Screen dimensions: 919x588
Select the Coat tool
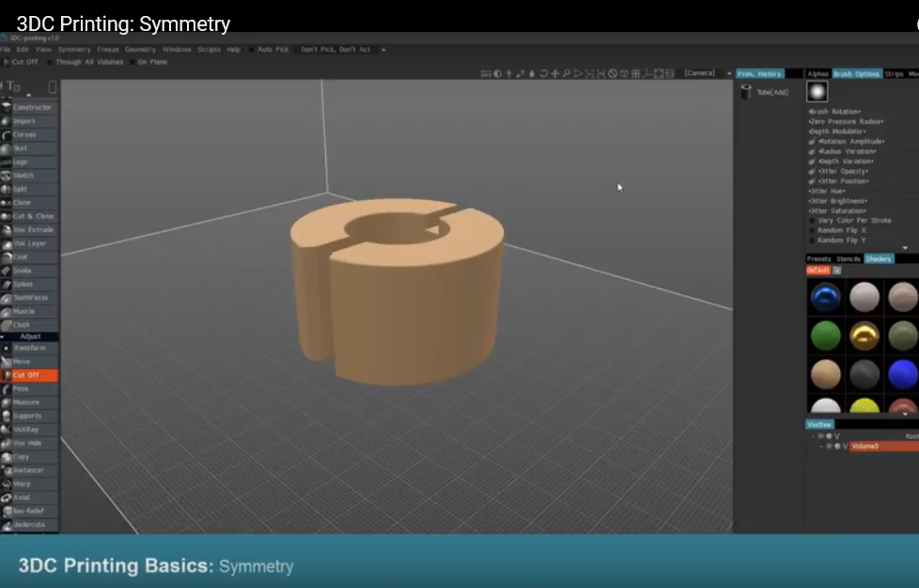pos(29,256)
